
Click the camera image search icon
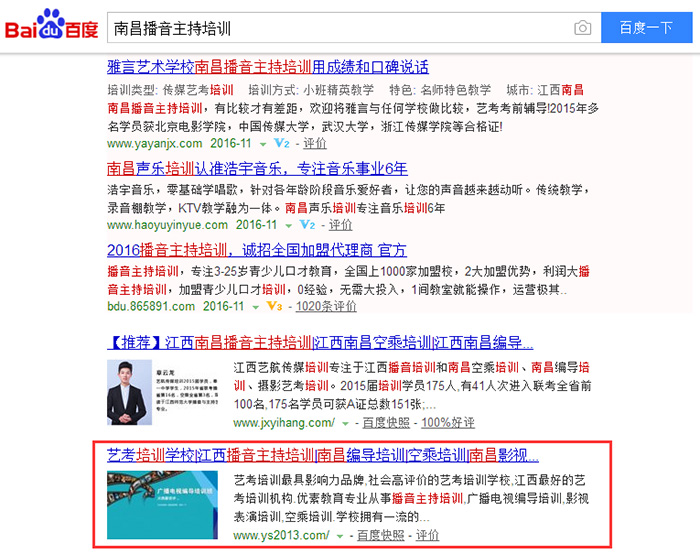click(582, 28)
